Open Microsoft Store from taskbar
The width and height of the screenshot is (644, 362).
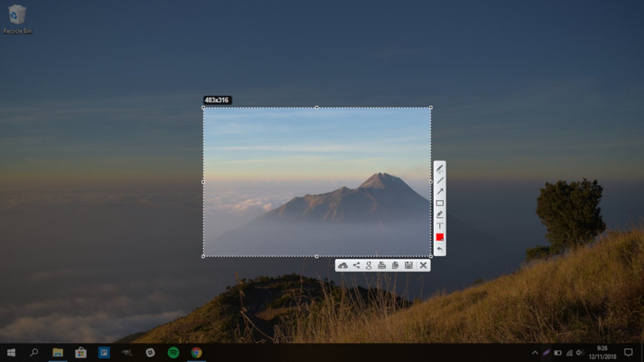81,352
